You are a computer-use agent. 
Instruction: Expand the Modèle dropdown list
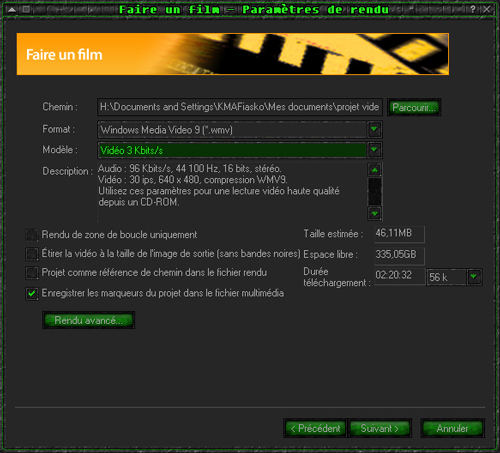pyautogui.click(x=374, y=150)
